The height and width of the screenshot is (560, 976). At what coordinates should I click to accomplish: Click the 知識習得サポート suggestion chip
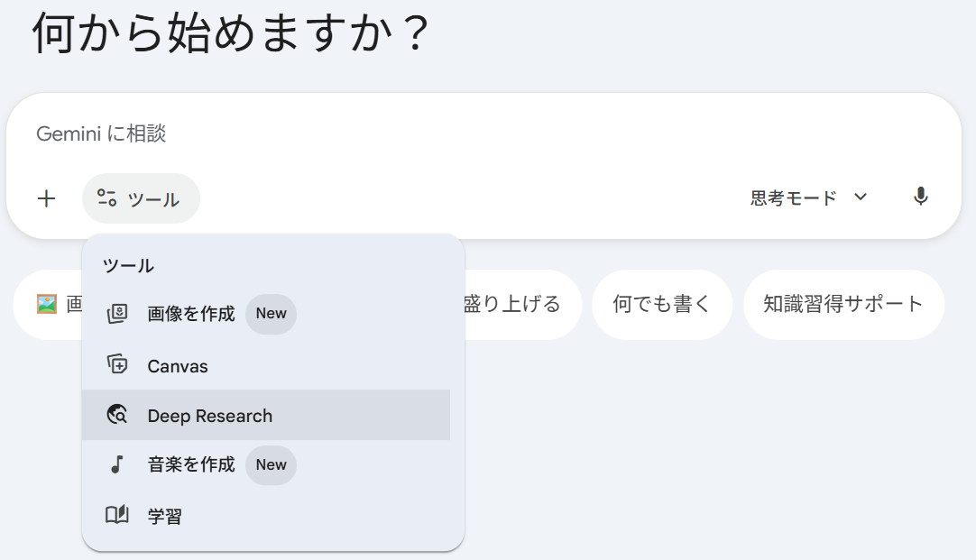click(x=843, y=304)
